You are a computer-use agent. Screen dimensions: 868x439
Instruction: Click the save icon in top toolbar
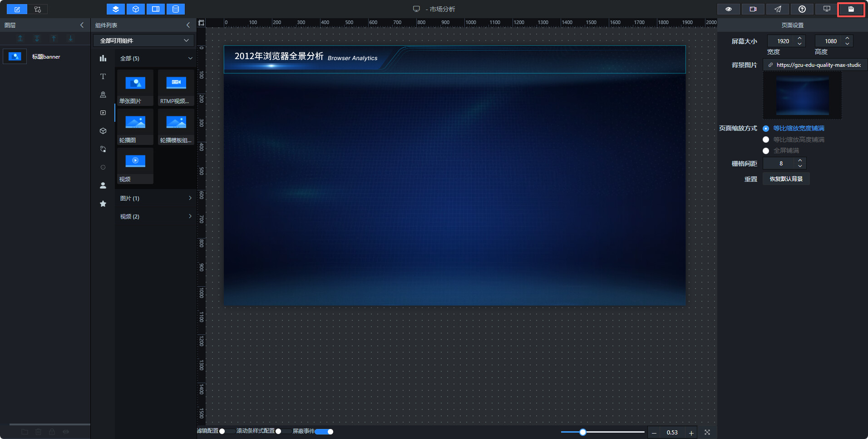[851, 9]
